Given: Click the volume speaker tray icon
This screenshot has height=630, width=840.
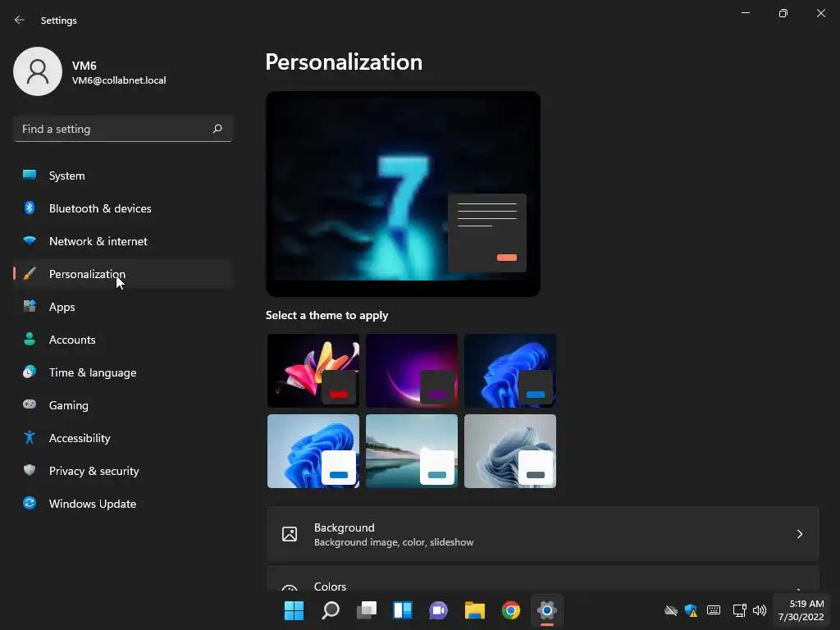Looking at the screenshot, I should coord(760,610).
